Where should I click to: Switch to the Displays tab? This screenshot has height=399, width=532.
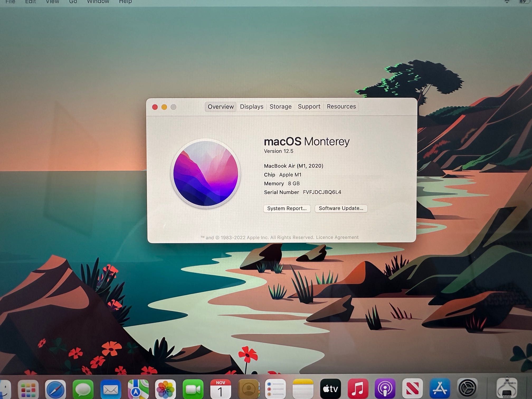coord(251,107)
